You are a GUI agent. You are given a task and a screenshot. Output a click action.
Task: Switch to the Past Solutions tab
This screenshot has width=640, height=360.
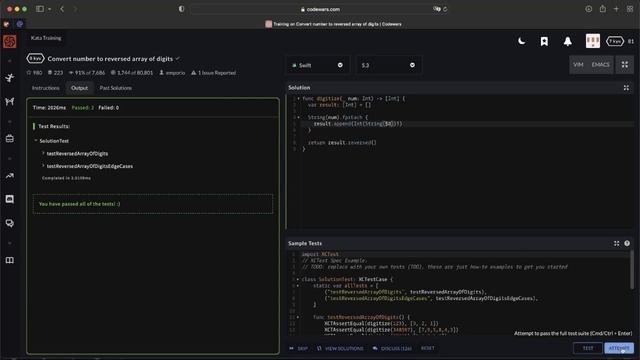pos(116,88)
